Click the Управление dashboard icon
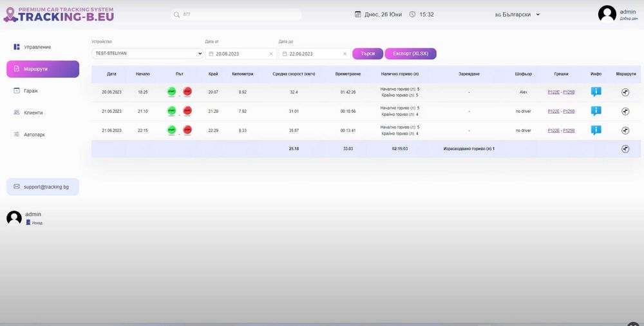The height and width of the screenshot is (326, 644). point(17,47)
